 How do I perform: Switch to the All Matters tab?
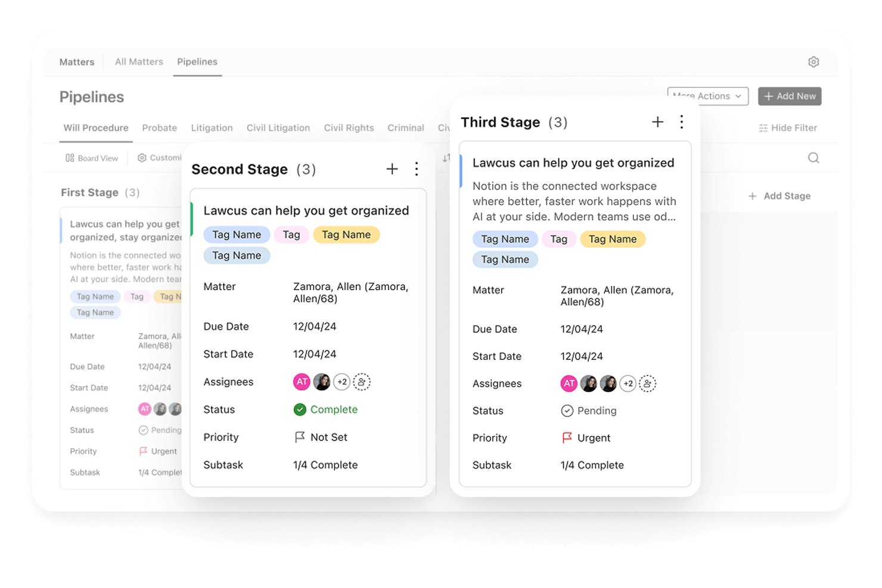(139, 62)
